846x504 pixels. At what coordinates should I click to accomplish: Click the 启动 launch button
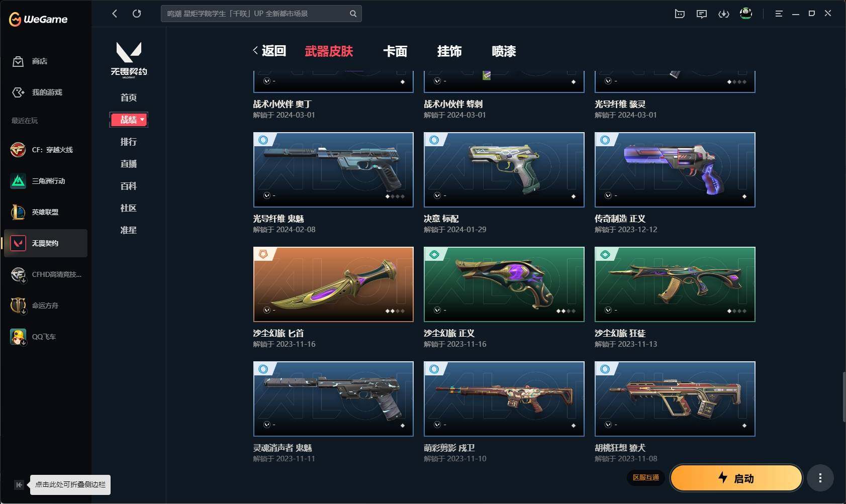736,478
